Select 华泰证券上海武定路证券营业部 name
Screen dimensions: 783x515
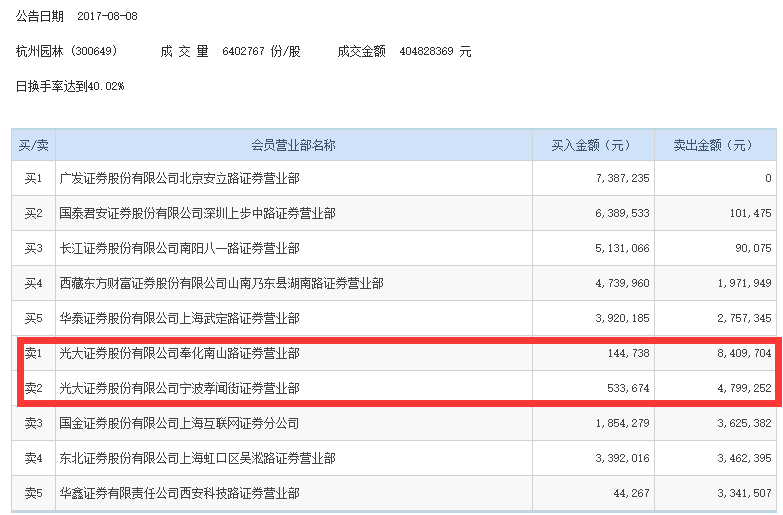point(180,318)
